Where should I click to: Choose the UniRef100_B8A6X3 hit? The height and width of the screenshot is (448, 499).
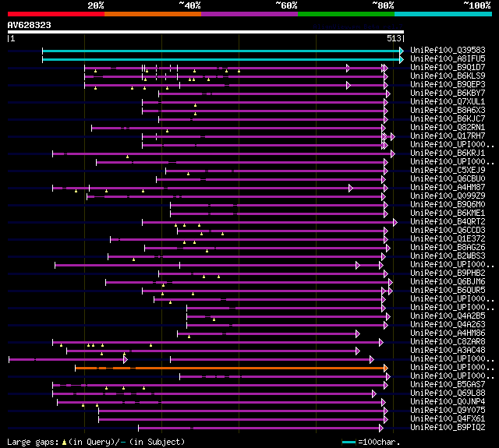448,111
